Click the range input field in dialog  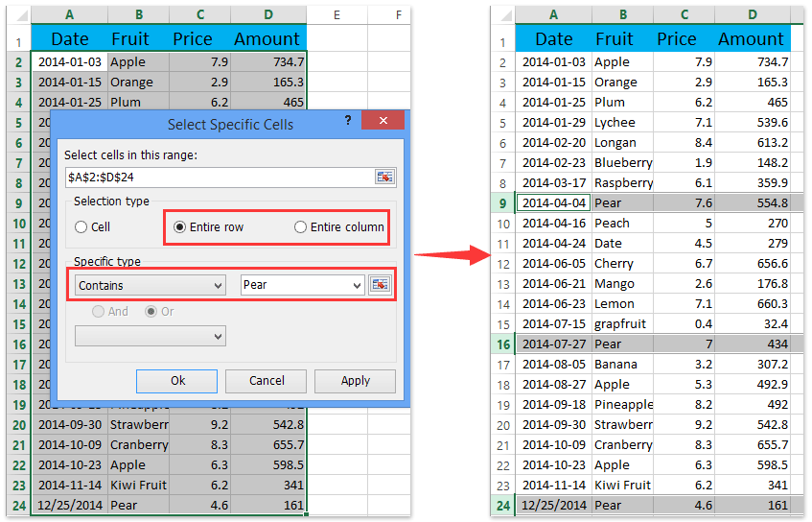(219, 178)
